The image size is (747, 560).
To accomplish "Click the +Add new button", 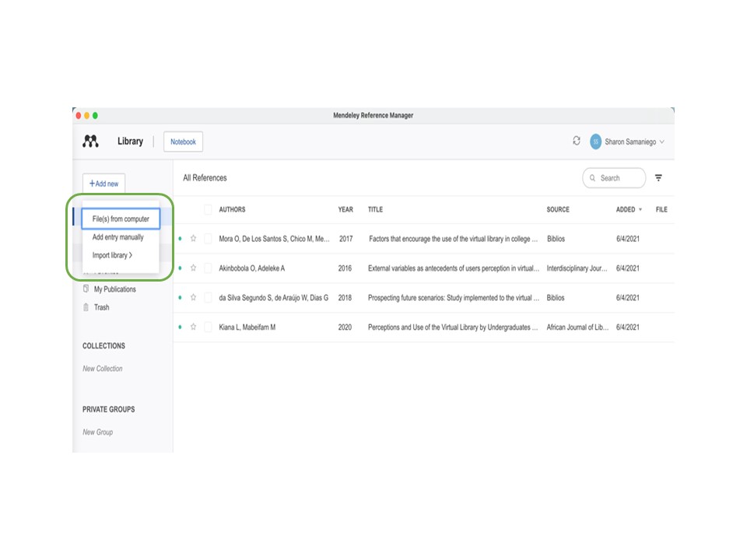I will (x=103, y=184).
